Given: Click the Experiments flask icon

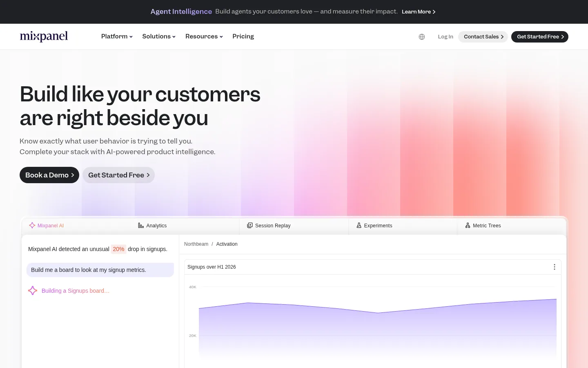Looking at the screenshot, I should tap(359, 225).
